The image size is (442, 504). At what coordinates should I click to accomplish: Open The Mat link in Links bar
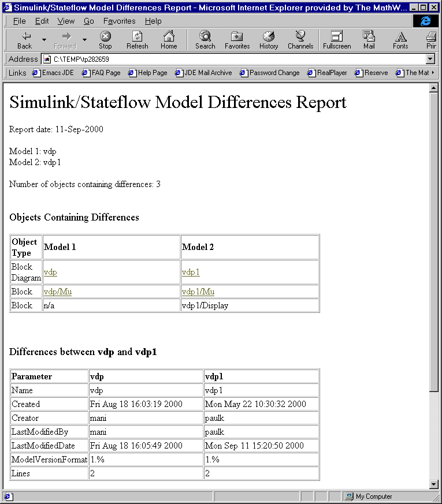413,73
